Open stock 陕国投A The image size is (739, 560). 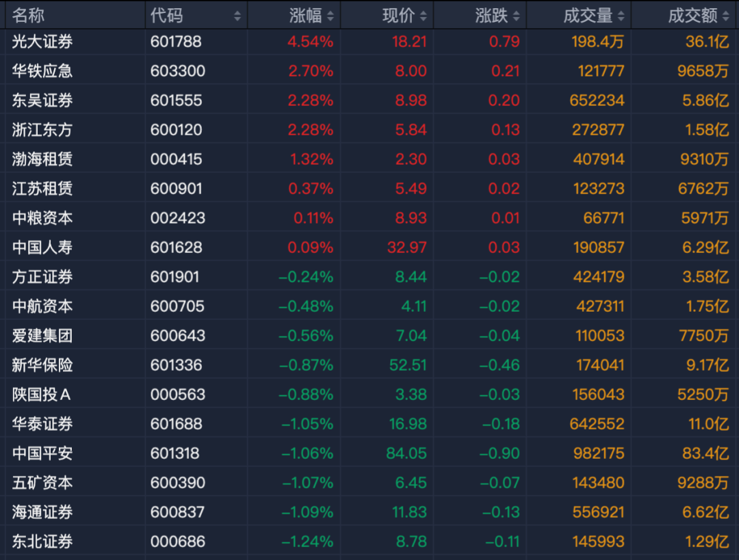[x=42, y=395]
